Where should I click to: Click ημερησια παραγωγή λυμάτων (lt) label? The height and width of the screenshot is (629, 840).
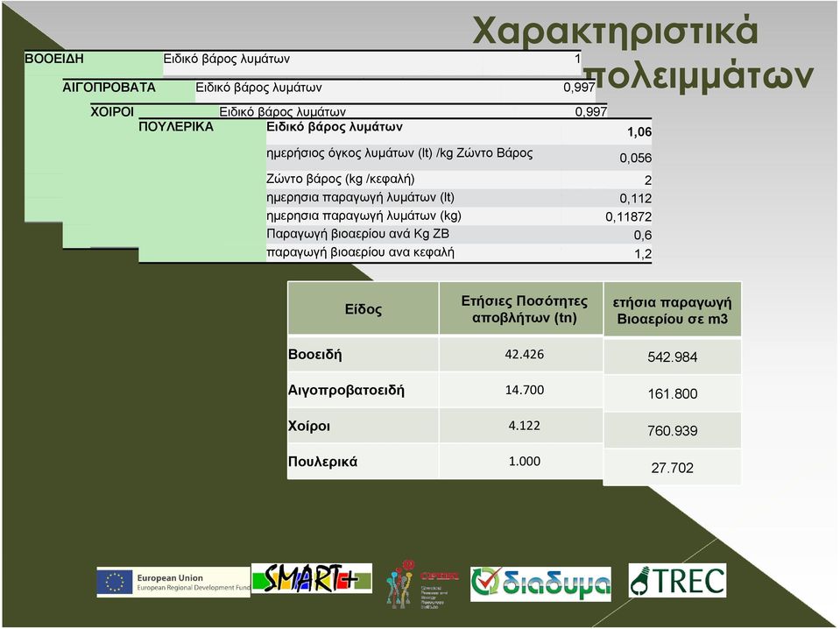[361, 198]
